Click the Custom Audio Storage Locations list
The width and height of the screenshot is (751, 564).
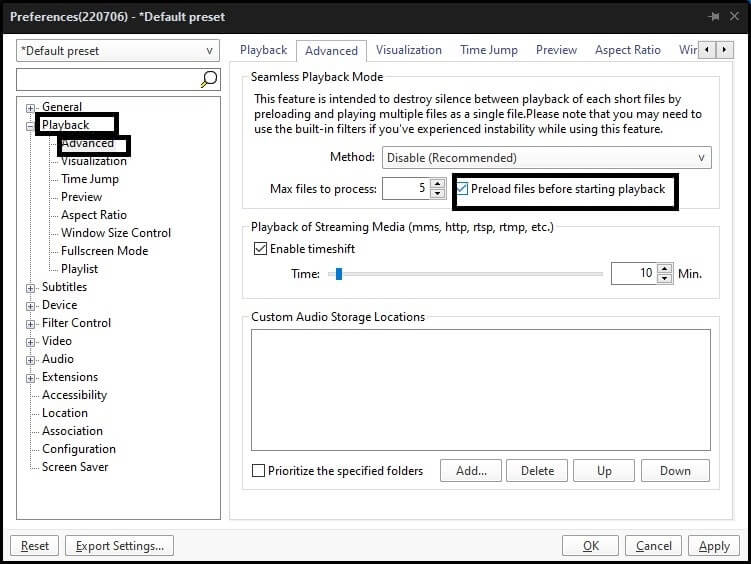(x=481, y=390)
